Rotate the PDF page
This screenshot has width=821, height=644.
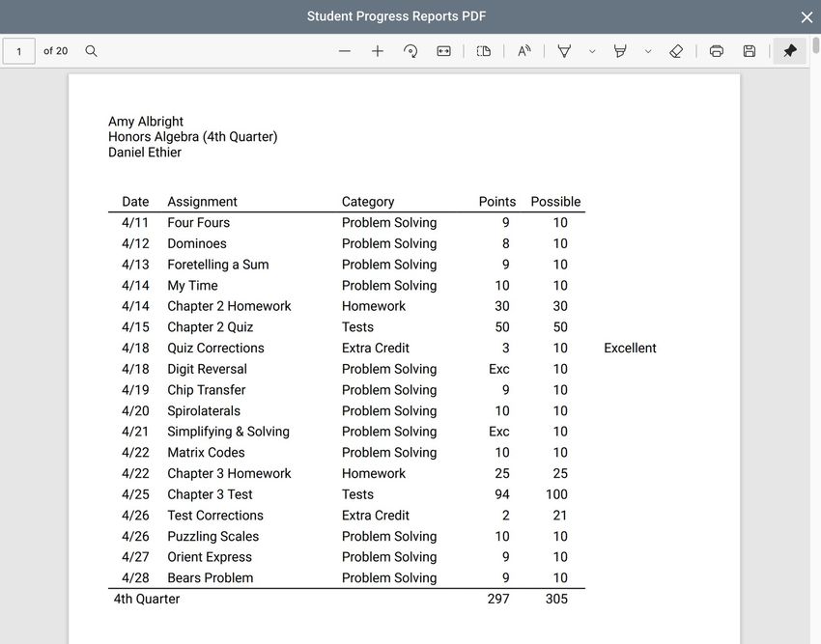click(x=410, y=51)
